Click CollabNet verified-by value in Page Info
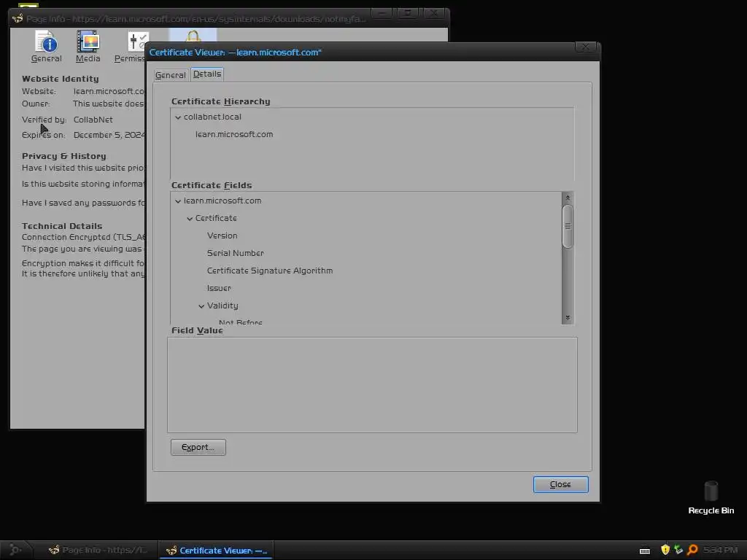The width and height of the screenshot is (747, 560). pyautogui.click(x=93, y=120)
